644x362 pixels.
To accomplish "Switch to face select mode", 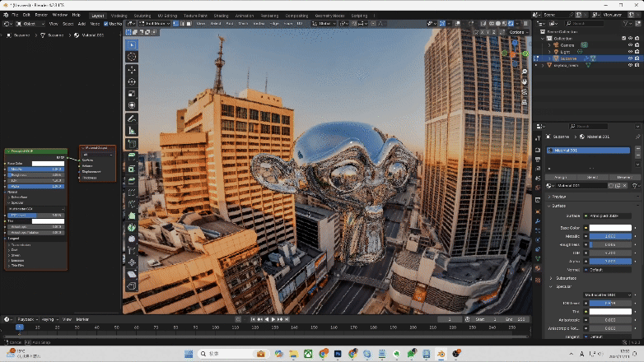I will tap(189, 23).
